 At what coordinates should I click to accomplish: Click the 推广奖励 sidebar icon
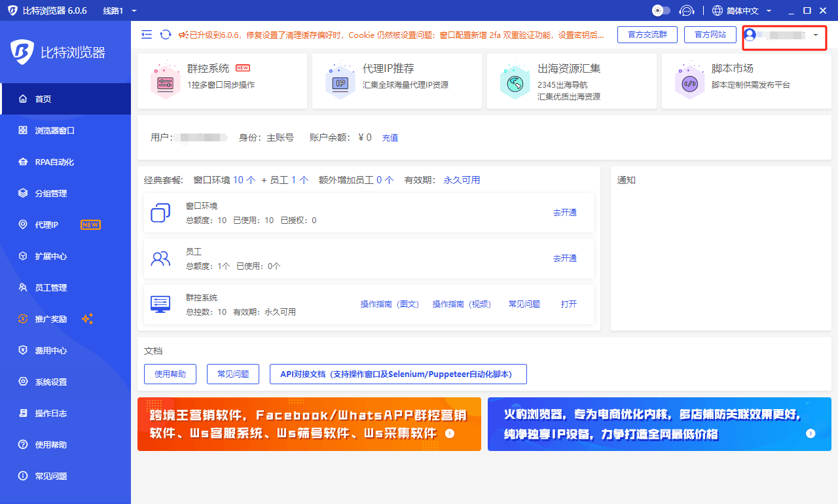(x=23, y=319)
